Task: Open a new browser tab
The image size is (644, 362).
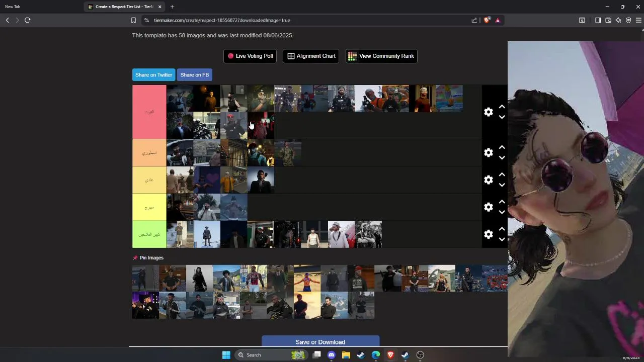Action: [172, 7]
